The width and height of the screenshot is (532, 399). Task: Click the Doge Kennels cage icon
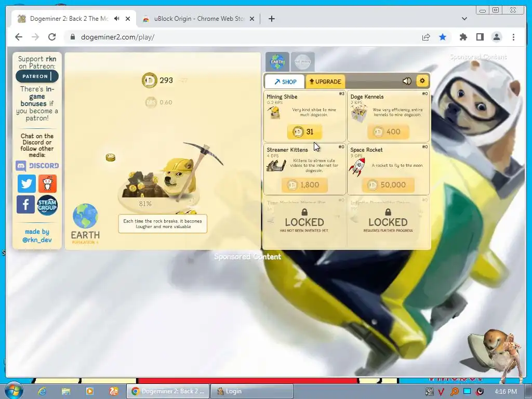(x=358, y=114)
